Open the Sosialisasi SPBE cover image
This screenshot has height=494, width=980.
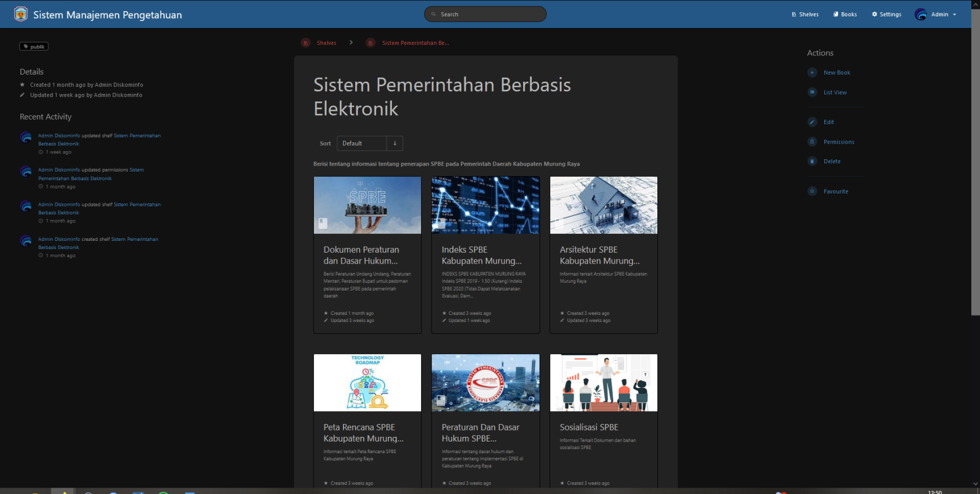click(604, 383)
